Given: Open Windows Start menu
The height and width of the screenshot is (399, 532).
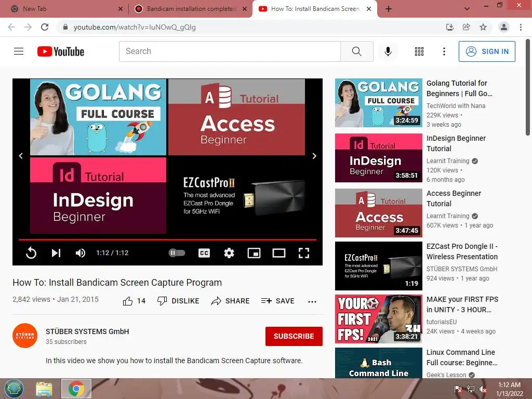Looking at the screenshot, I should [x=14, y=389].
